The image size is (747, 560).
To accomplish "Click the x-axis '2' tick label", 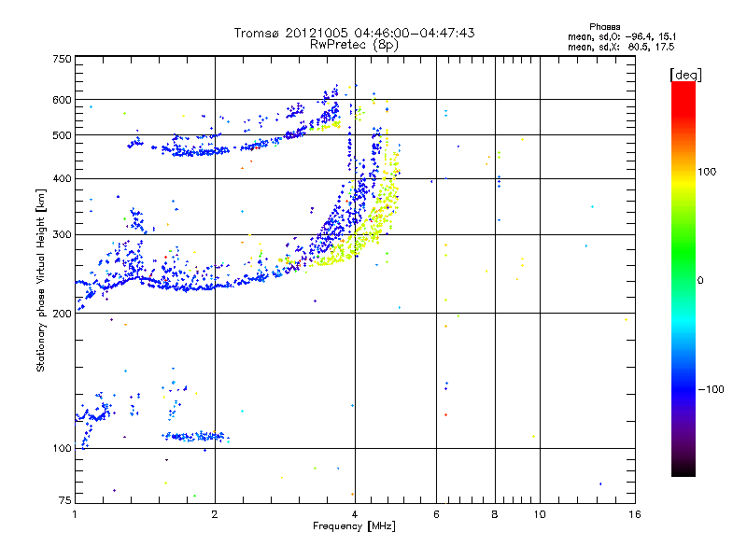I will point(215,514).
